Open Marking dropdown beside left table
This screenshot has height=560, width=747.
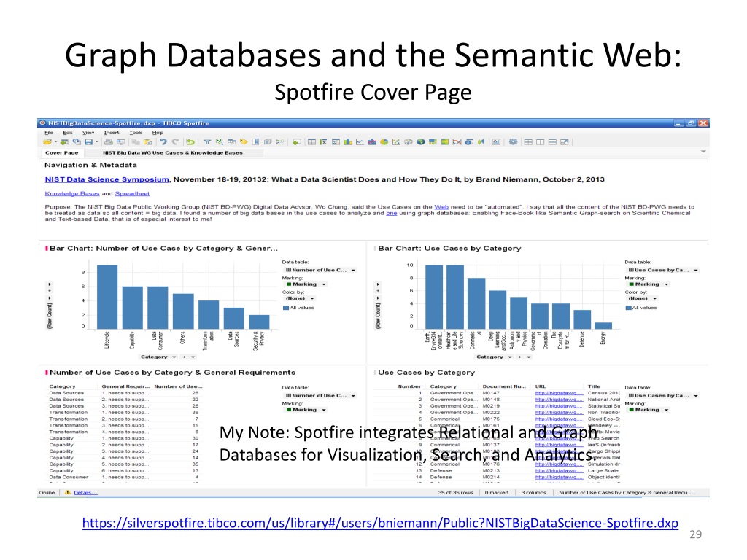click(x=306, y=410)
